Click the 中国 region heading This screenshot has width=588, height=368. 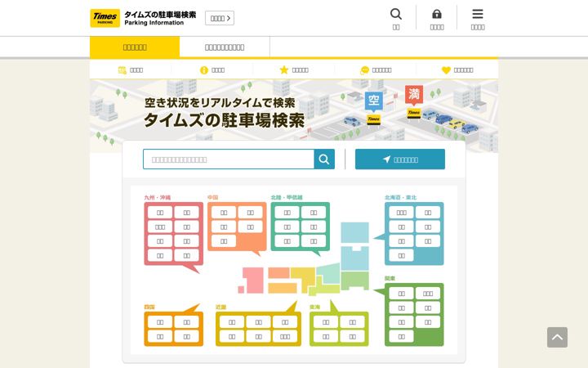click(212, 198)
